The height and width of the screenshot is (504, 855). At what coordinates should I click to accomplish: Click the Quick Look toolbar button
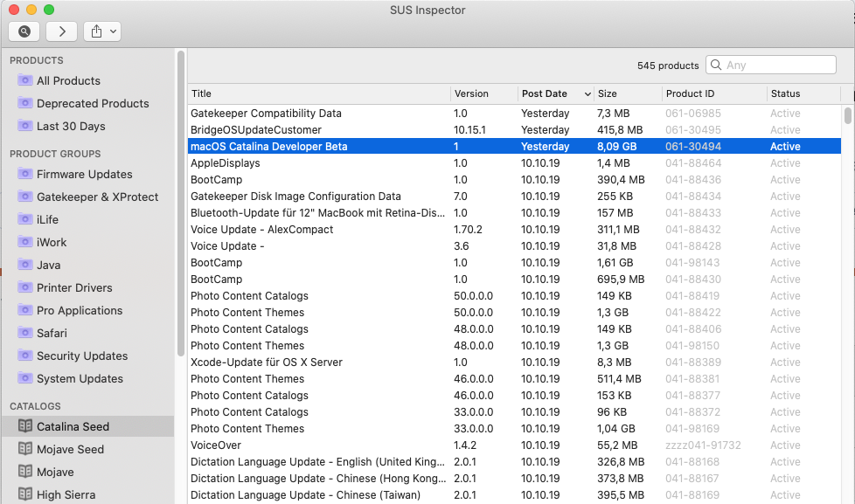click(x=24, y=31)
